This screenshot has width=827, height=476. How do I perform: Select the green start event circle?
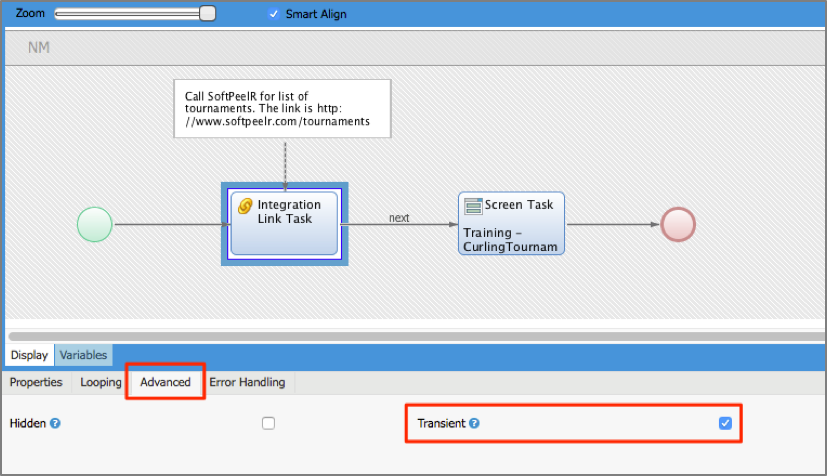click(95, 225)
